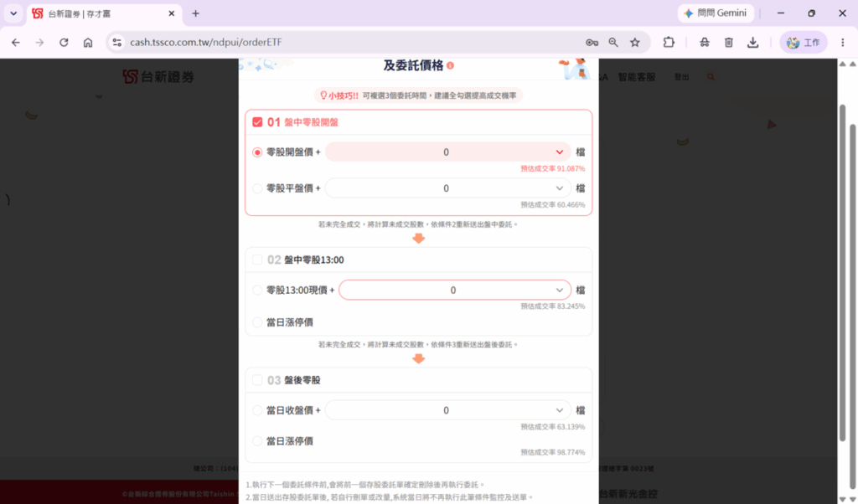Select the 零股開盤價 radio button
The width and height of the screenshot is (858, 504).
(x=257, y=152)
